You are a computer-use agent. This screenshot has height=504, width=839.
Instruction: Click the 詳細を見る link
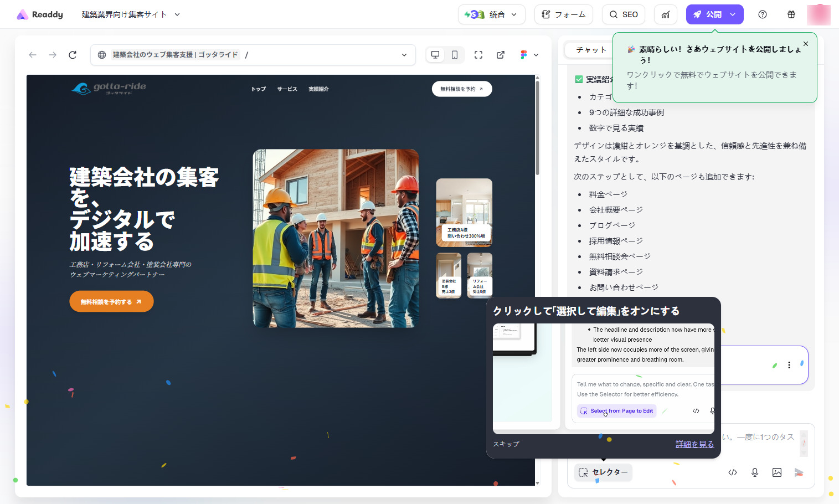[x=694, y=444]
